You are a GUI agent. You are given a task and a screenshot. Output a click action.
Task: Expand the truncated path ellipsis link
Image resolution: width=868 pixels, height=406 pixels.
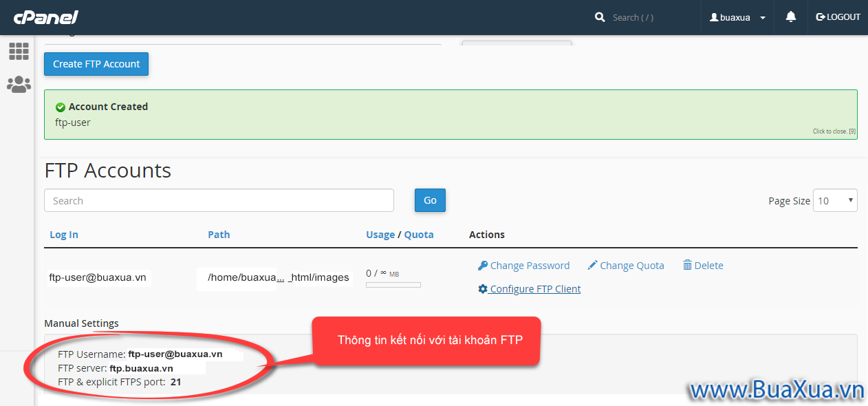281,278
